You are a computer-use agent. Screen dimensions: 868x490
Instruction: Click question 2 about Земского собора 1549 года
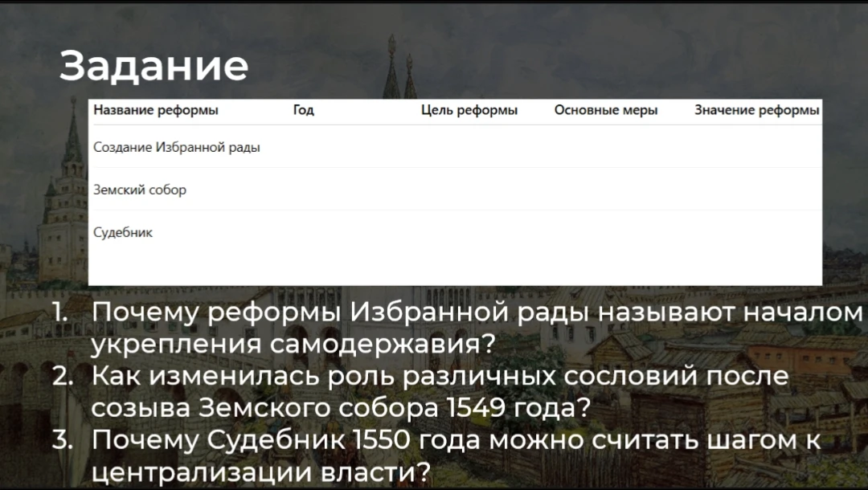tap(420, 392)
